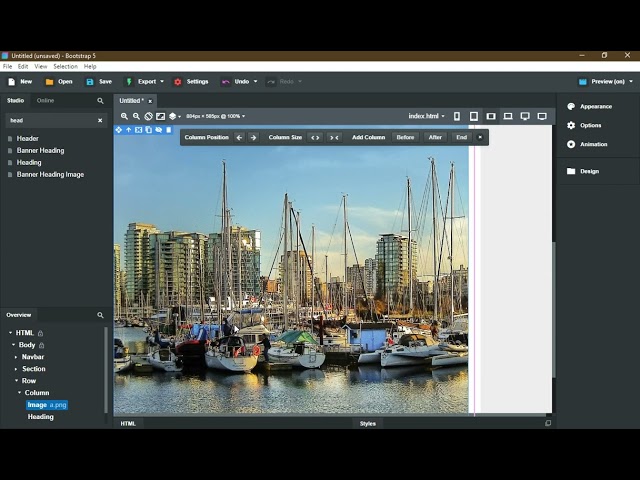The image size is (640, 480).
Task: Add a column at End
Action: 462,138
